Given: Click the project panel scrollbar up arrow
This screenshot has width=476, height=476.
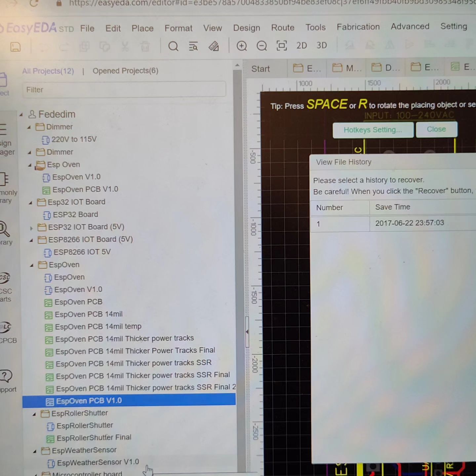Looking at the screenshot, I should tap(237, 65).
